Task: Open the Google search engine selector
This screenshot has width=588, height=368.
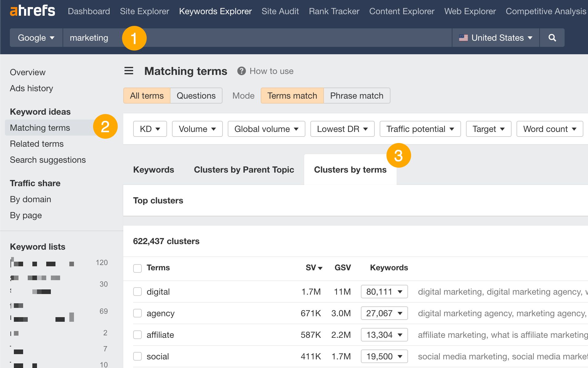Action: [x=36, y=38]
